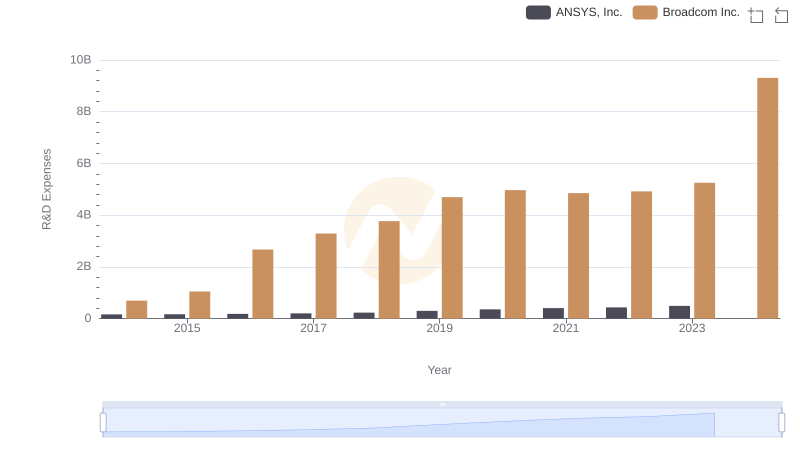The image size is (800, 461).
Task: Click the zoom reset restore icon
Action: pos(781,15)
